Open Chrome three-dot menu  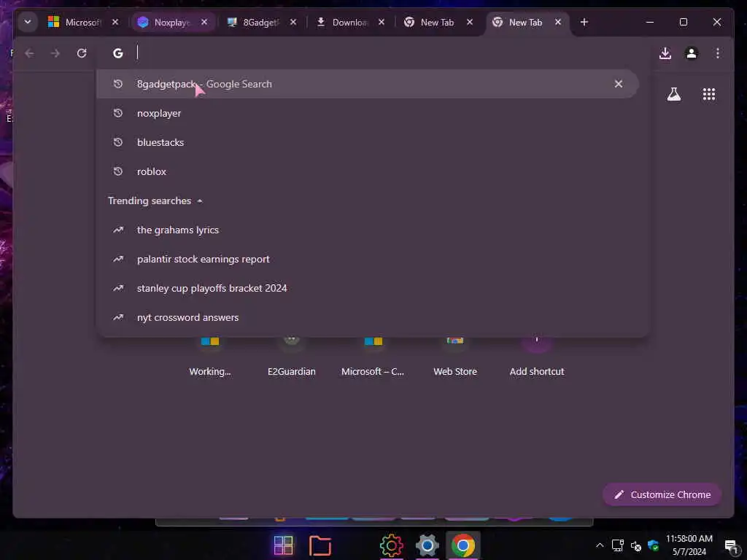(718, 53)
